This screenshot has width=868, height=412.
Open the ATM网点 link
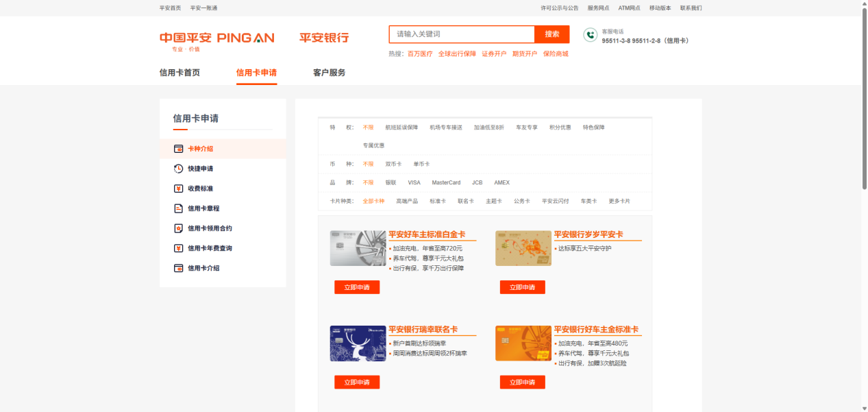pos(629,8)
